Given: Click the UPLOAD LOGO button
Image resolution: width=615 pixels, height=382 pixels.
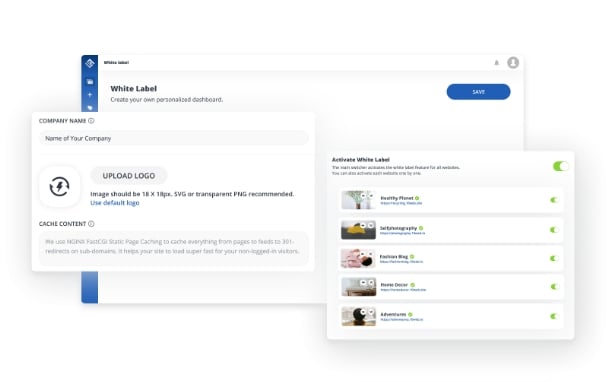Looking at the screenshot, I should [x=129, y=176].
